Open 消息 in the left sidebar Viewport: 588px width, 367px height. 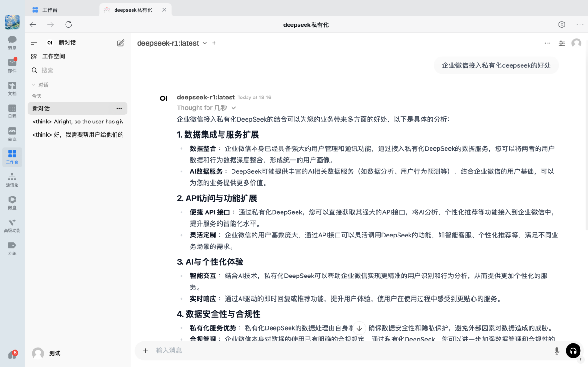[x=12, y=42]
